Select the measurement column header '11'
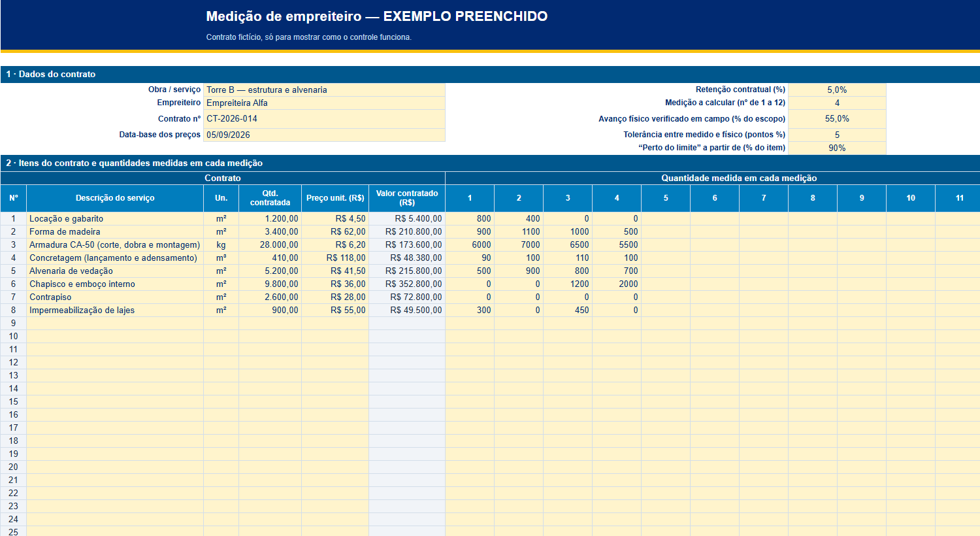Image resolution: width=980 pixels, height=536 pixels. point(959,198)
